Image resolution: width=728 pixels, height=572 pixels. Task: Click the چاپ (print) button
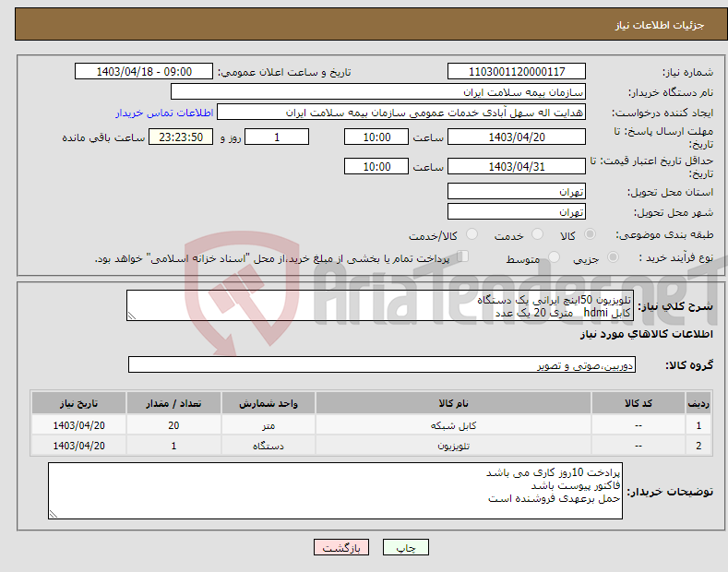pyautogui.click(x=405, y=547)
